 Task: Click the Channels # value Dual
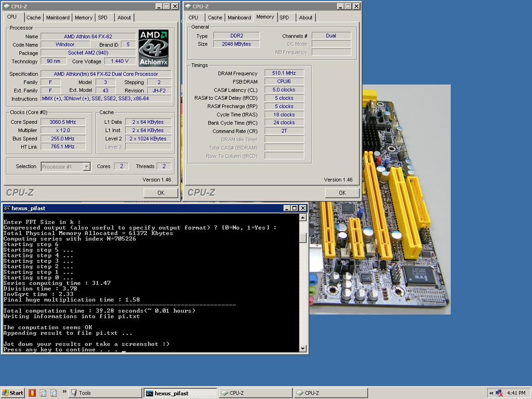pos(331,36)
